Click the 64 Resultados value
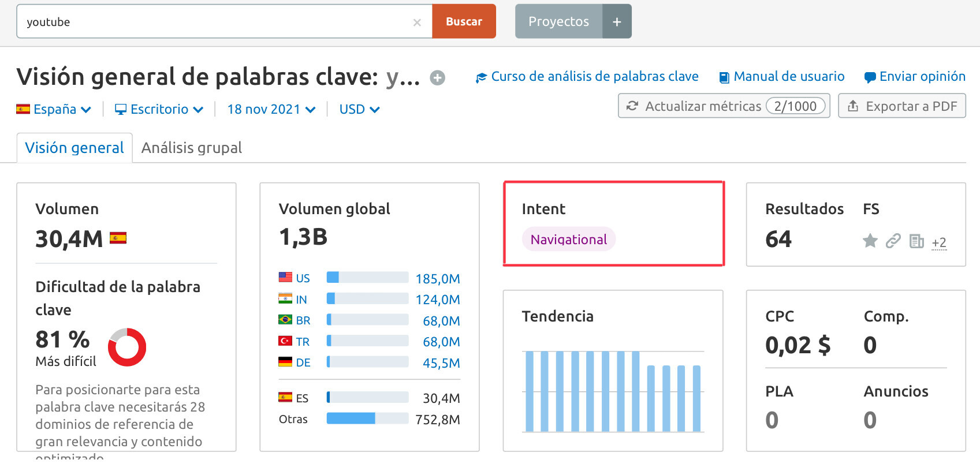The width and height of the screenshot is (980, 471). 778,239
